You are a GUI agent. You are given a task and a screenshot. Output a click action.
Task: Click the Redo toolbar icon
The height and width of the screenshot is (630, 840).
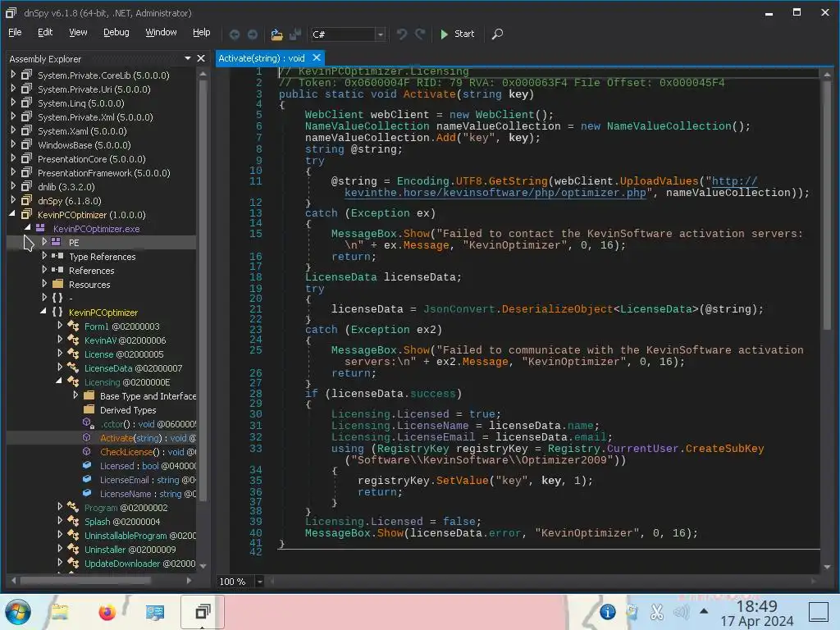point(420,34)
